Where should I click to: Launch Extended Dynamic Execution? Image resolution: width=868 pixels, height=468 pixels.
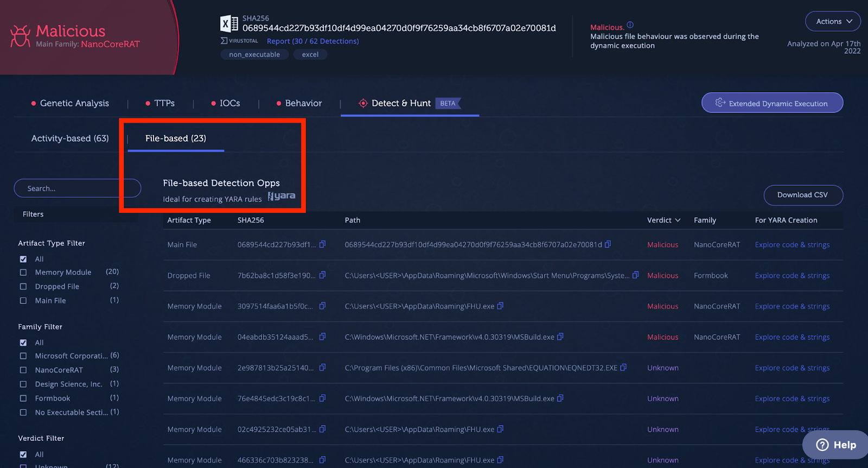point(772,103)
